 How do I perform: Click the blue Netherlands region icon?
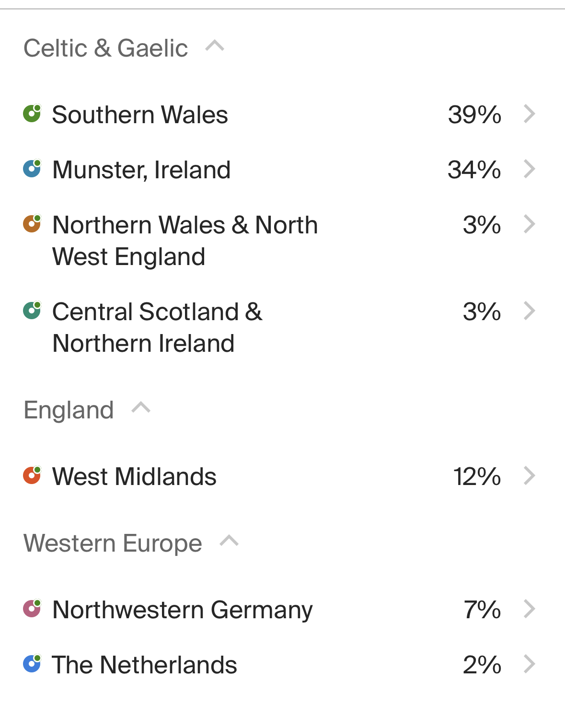(x=32, y=664)
